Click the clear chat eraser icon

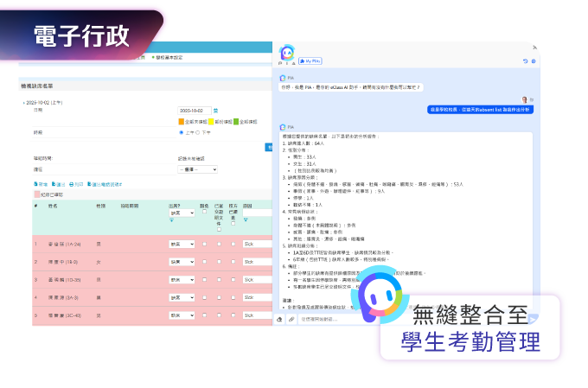click(x=279, y=319)
